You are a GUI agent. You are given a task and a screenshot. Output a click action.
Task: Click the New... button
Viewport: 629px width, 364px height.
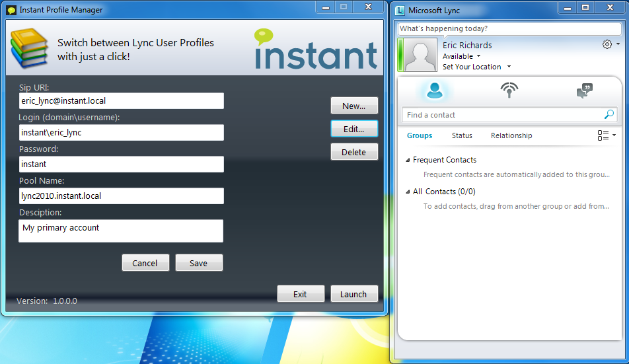(354, 106)
